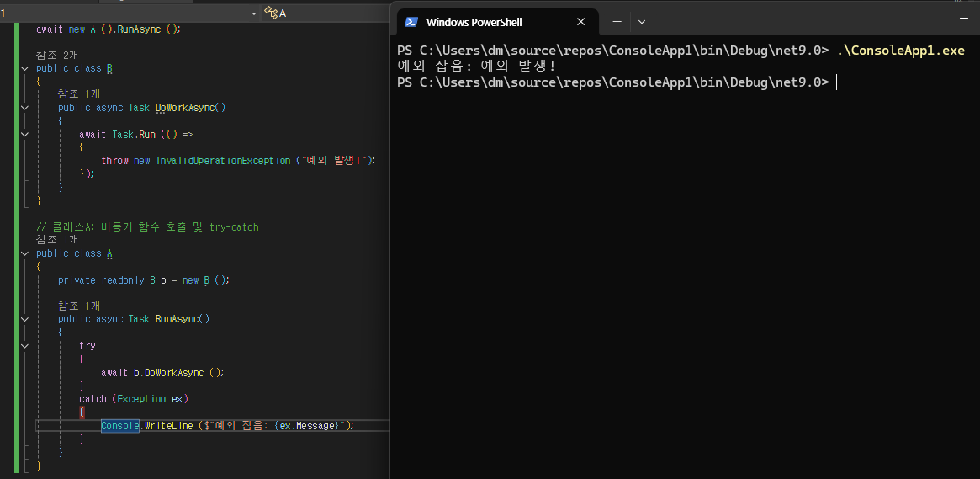Collapse the try block

[x=24, y=346]
